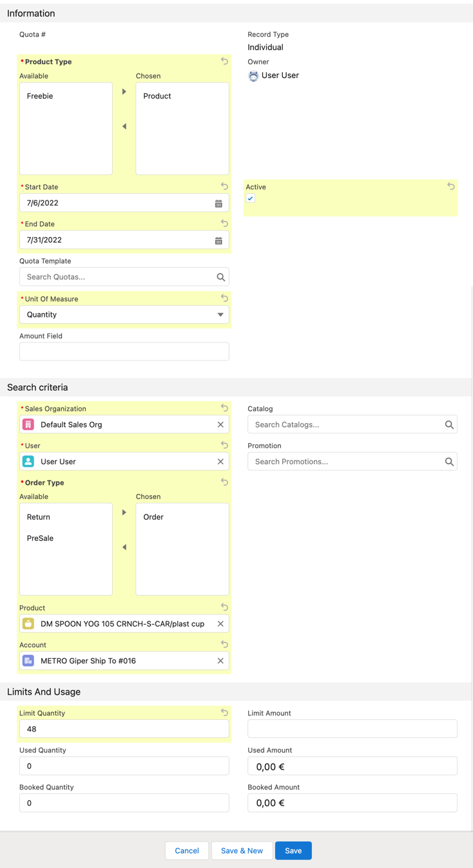Clear the METRO Giper Ship To account

pyautogui.click(x=220, y=660)
